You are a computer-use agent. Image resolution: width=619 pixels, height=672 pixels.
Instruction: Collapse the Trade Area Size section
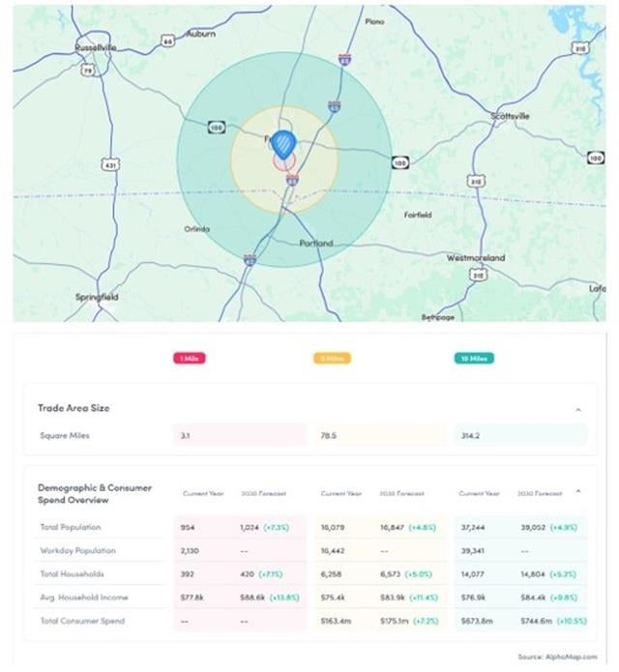[578, 410]
